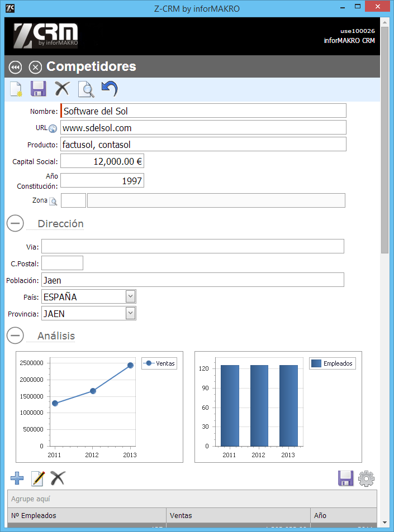Click the 2013 data point on Ventas chart
Screen dimensions: 394x532
[130, 366]
